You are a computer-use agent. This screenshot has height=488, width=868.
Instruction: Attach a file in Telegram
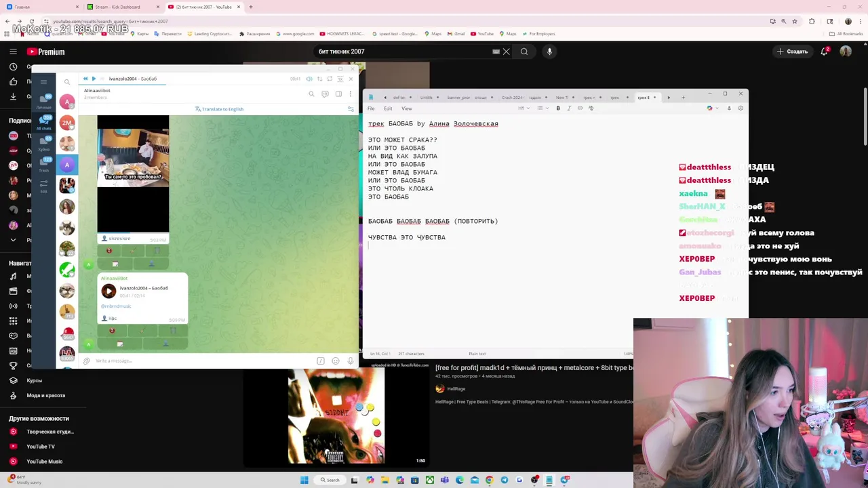[86, 361]
